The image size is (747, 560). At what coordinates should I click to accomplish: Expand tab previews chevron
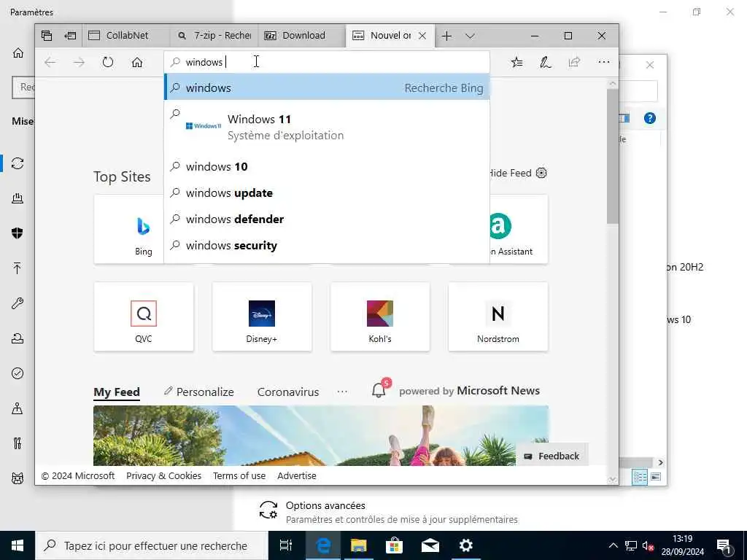pos(471,36)
